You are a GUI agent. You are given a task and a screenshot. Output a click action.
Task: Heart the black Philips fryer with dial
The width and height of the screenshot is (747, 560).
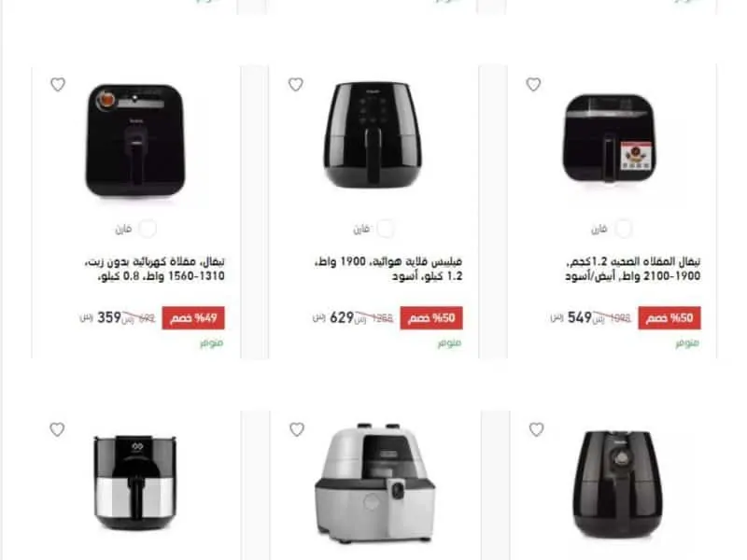click(x=536, y=429)
